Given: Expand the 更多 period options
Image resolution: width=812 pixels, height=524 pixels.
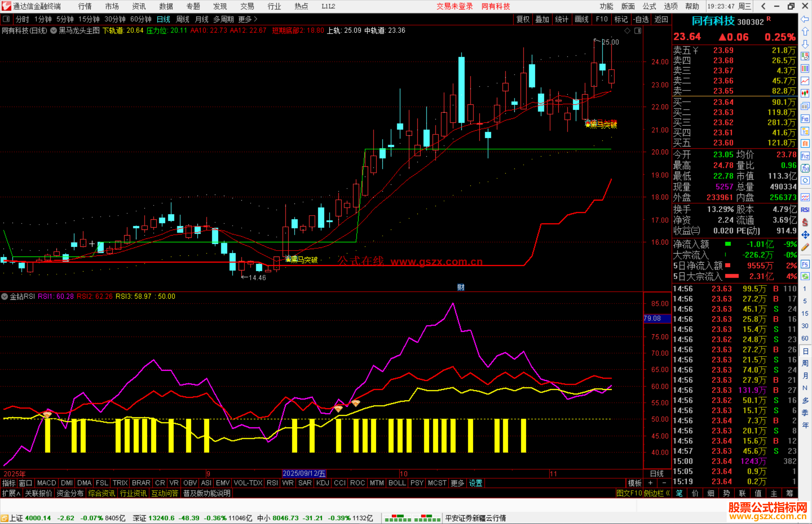Looking at the screenshot, I should pyautogui.click(x=248, y=19).
